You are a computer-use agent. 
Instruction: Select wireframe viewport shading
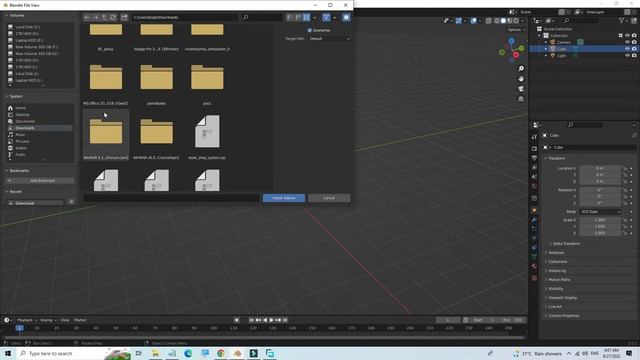pos(497,20)
